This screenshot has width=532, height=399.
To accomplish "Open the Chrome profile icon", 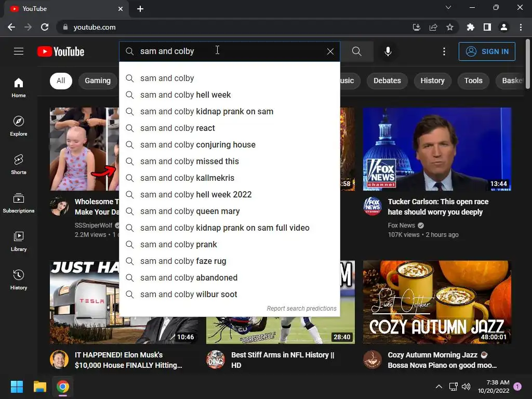I will pos(504,27).
